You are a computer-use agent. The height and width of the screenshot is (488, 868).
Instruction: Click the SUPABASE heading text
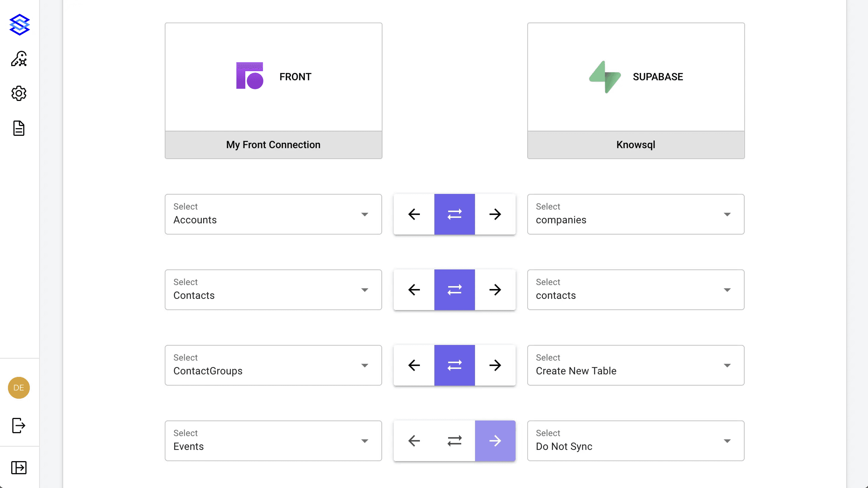[x=658, y=77]
